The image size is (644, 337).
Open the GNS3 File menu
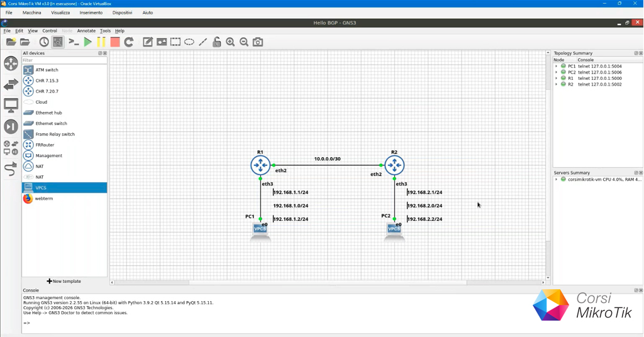pos(7,31)
